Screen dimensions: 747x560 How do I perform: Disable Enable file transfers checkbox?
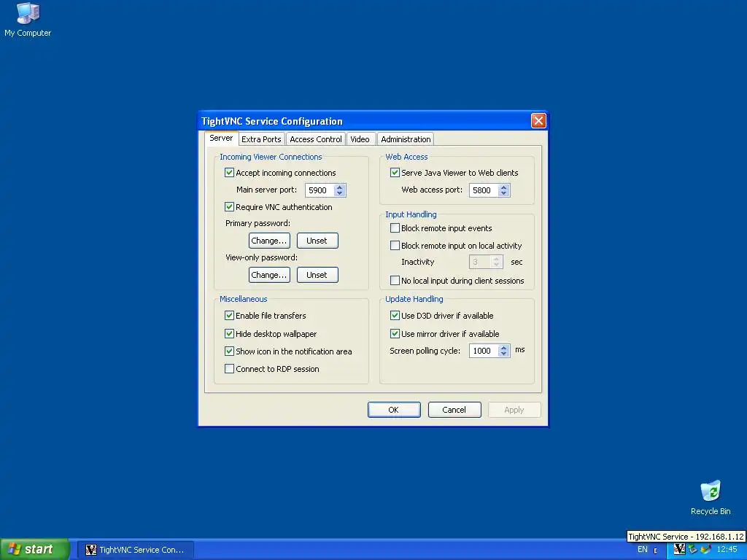click(229, 315)
